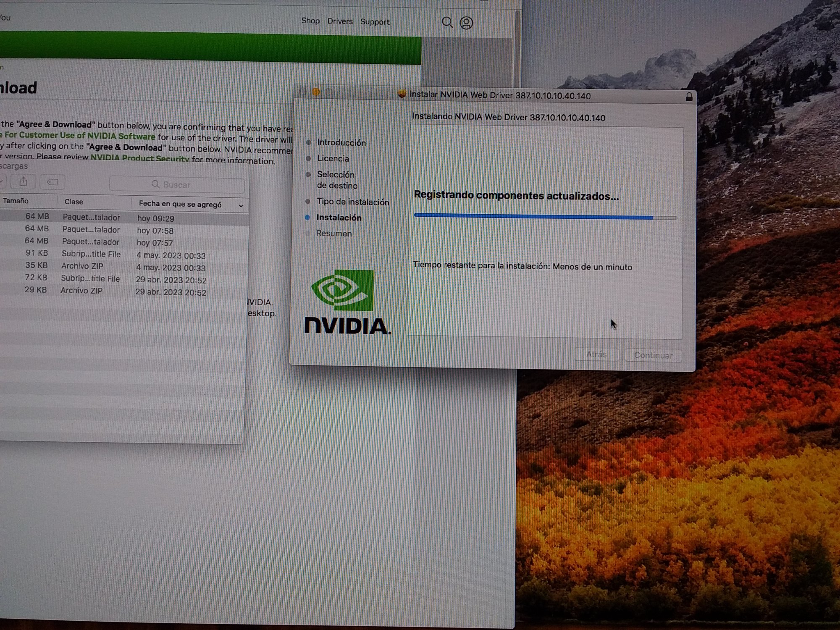The height and width of the screenshot is (630, 840).
Task: Open the NVIDIA Product Security link
Action: [x=140, y=158]
